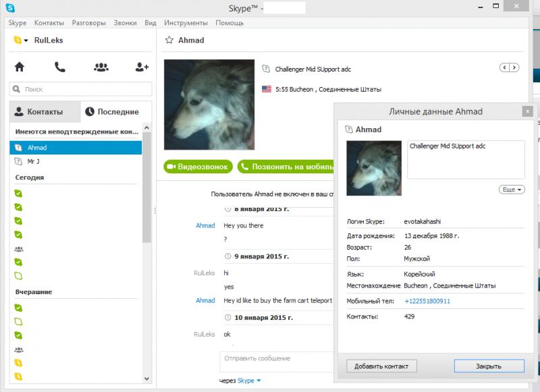Image resolution: width=540 pixels, height=392 pixels.
Task: Open Ahmad sender name link on 'Hey you there'
Action: click(205, 225)
